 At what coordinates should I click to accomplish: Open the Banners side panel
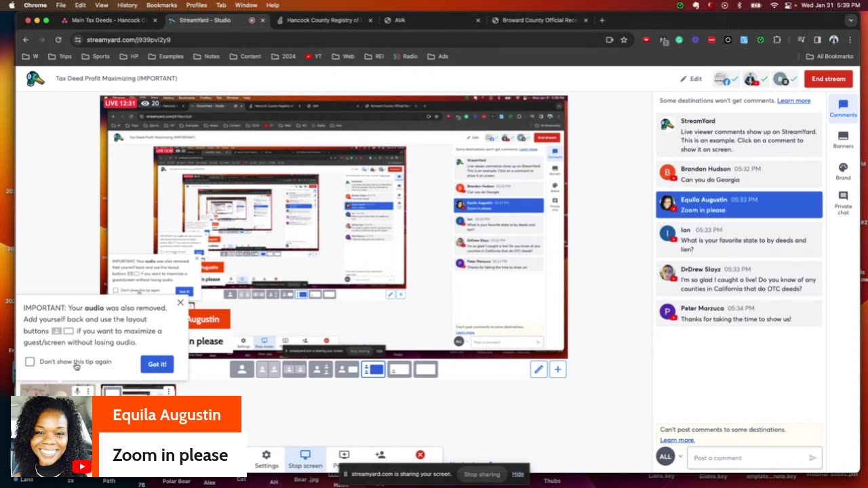tap(843, 140)
